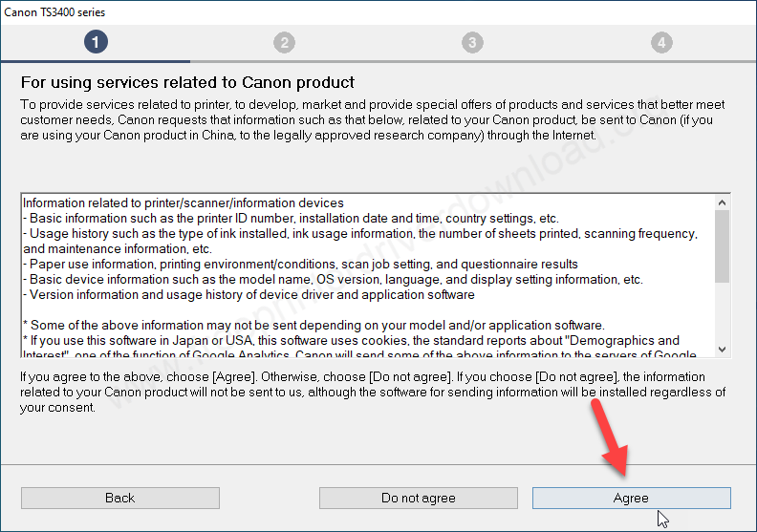Click the consent note starting 'If you agree to the above'
Screen dimensions: 757x532
[x=373, y=392]
